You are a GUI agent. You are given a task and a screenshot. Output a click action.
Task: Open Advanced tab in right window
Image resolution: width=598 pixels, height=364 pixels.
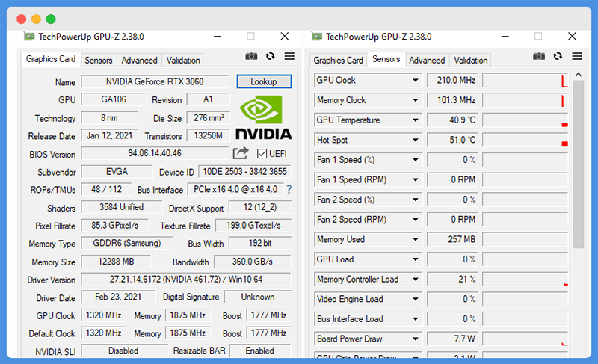[427, 61]
